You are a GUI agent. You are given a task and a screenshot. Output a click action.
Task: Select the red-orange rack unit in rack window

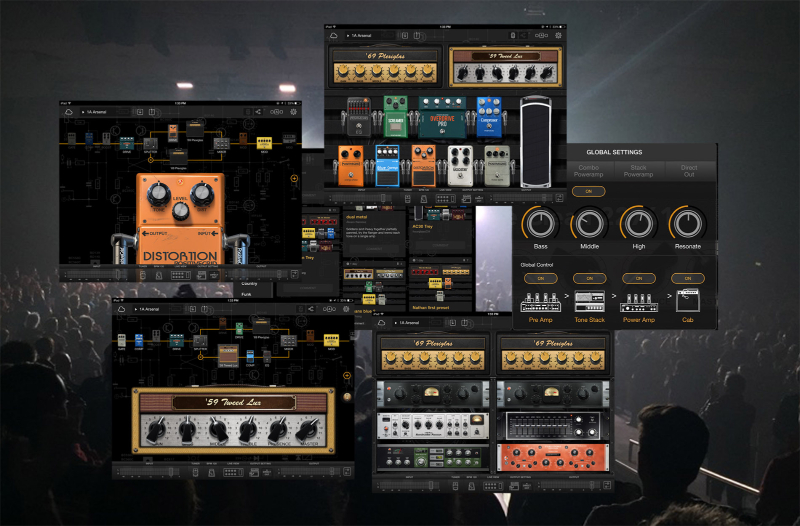click(x=553, y=457)
